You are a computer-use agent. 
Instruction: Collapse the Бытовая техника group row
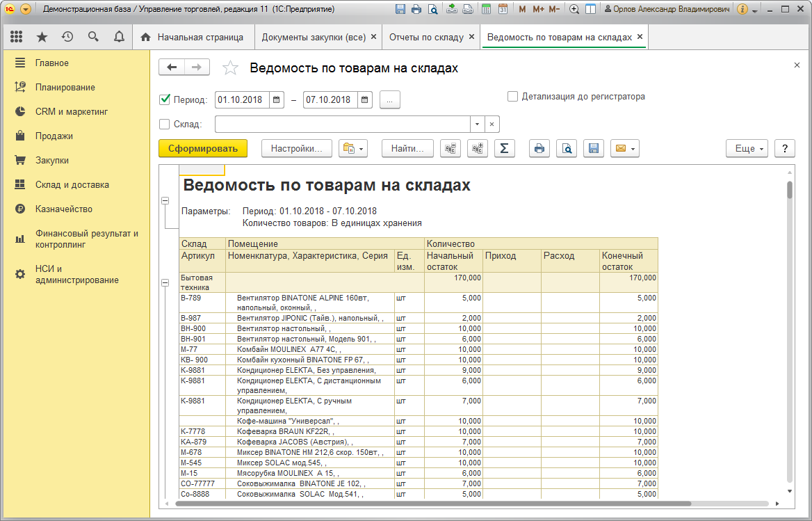pos(165,283)
